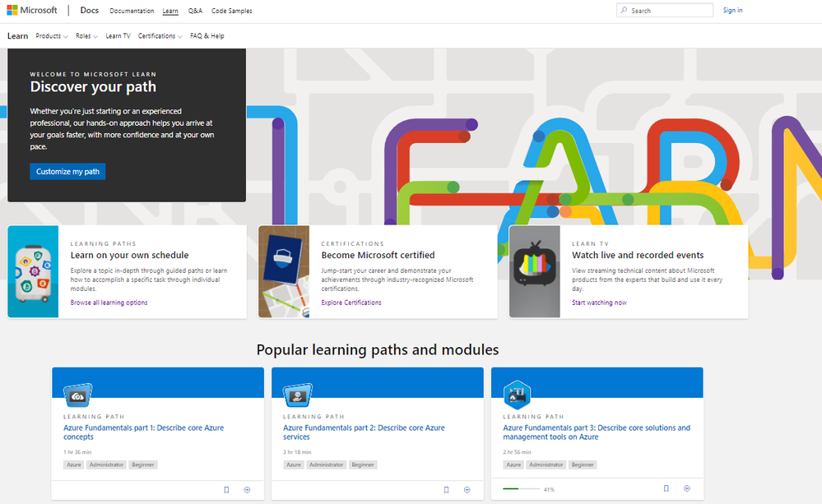Click the Microsoft logo
The image size is (822, 504).
(x=31, y=11)
